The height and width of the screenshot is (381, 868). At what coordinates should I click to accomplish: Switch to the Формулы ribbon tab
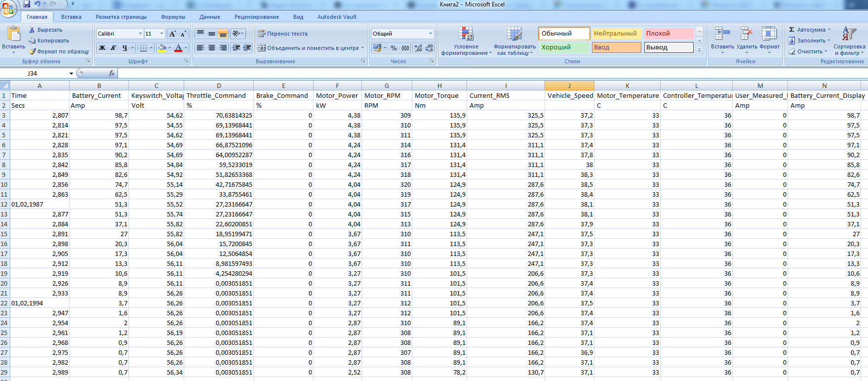click(173, 17)
